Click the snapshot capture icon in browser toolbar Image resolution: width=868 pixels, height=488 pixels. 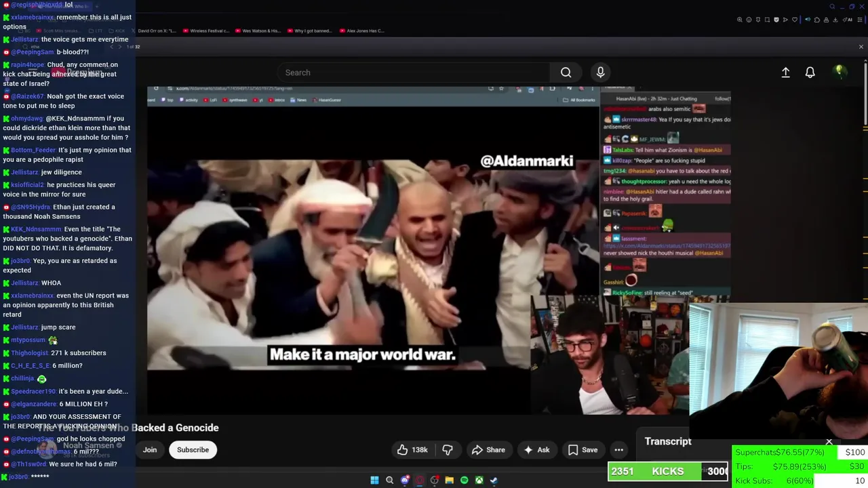point(767,20)
